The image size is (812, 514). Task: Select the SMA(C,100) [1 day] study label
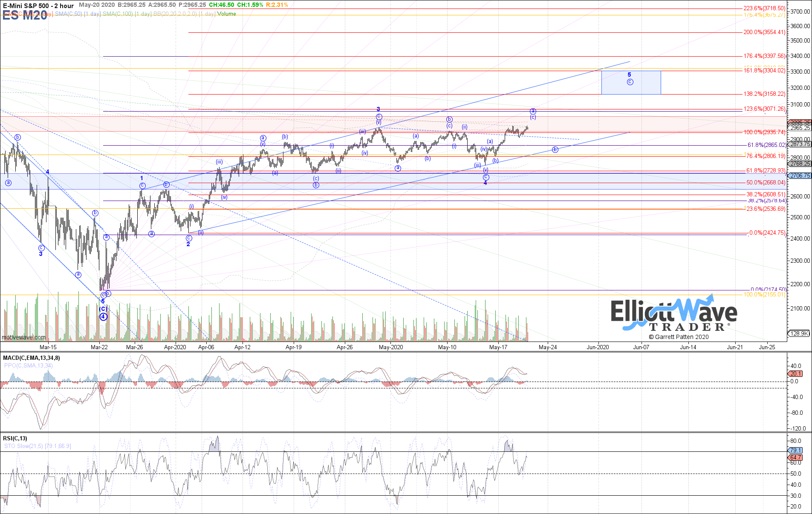tap(127, 14)
